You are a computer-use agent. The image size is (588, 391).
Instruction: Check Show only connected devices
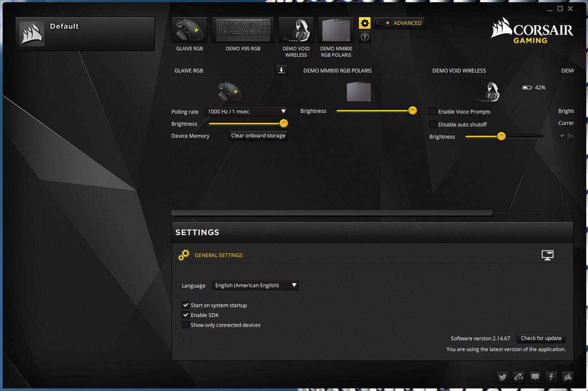[186, 325]
